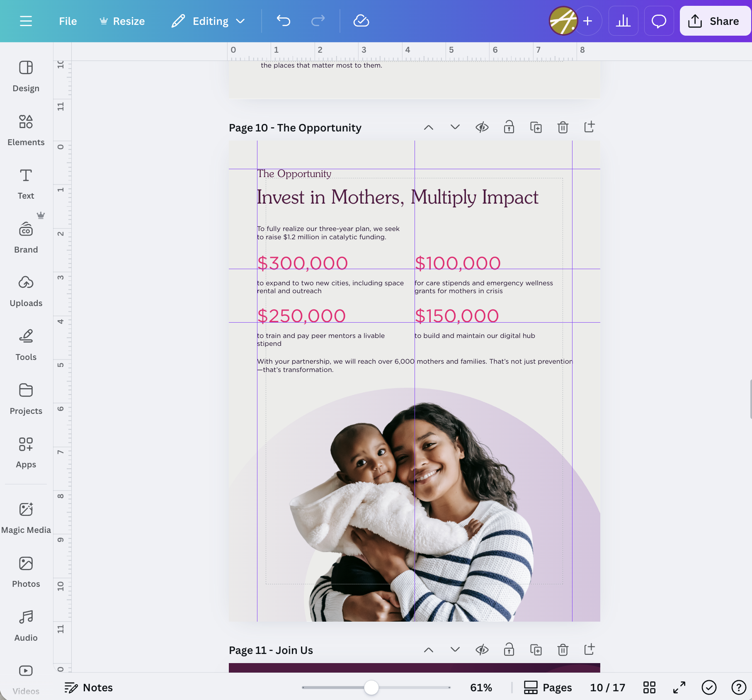752x700 pixels.
Task: Add a new page after Page 11
Action: [589, 649]
